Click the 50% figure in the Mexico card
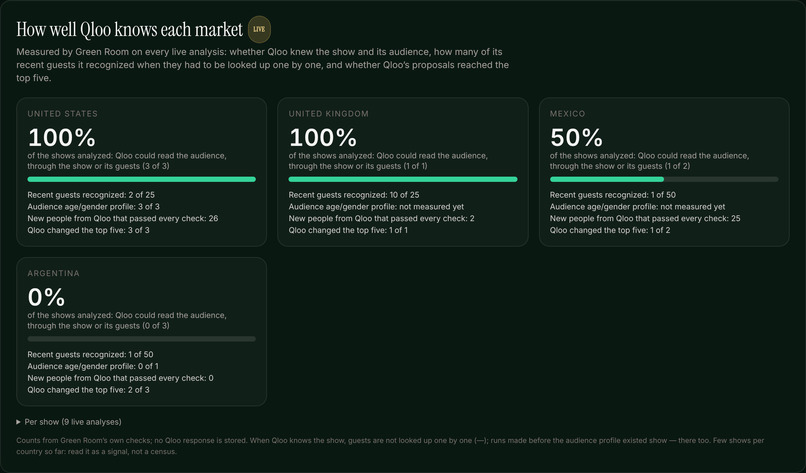The image size is (806, 473). pos(576,137)
